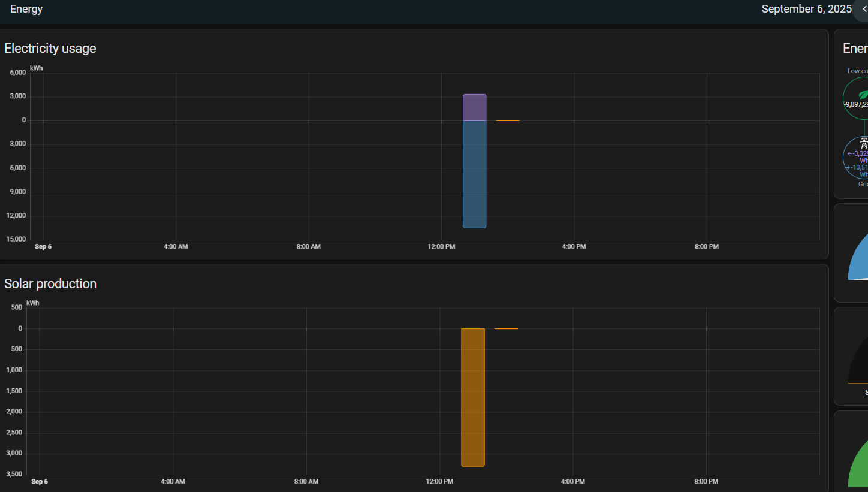
Task: Select purple bar in Electricity usage chart
Action: click(x=474, y=107)
